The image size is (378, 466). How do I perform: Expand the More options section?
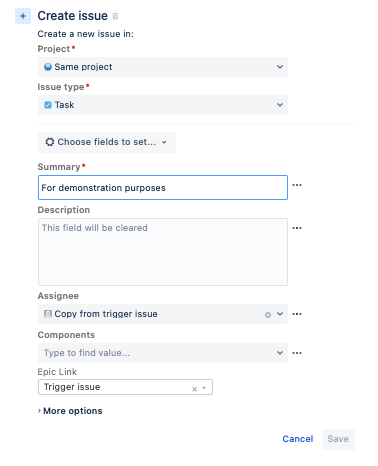tap(70, 411)
